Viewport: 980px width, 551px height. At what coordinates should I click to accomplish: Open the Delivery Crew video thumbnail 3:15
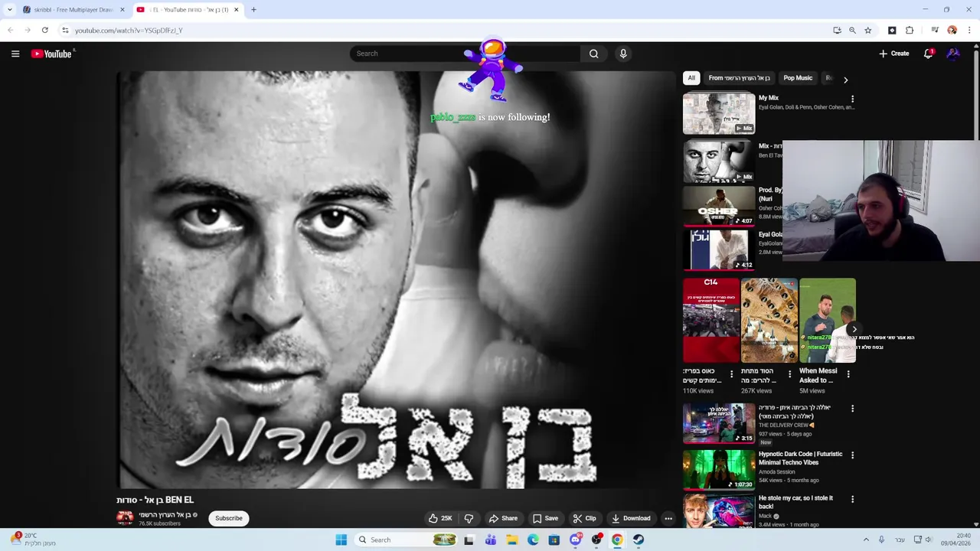719,423
